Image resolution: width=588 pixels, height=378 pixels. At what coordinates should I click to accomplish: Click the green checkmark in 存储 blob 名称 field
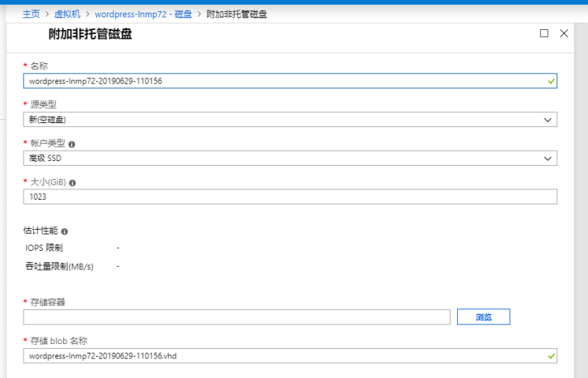[551, 356]
